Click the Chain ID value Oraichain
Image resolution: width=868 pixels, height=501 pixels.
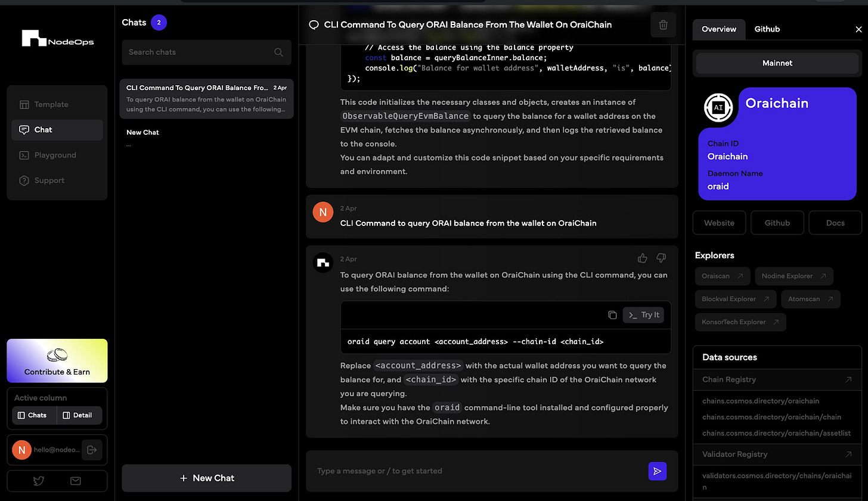pos(727,157)
